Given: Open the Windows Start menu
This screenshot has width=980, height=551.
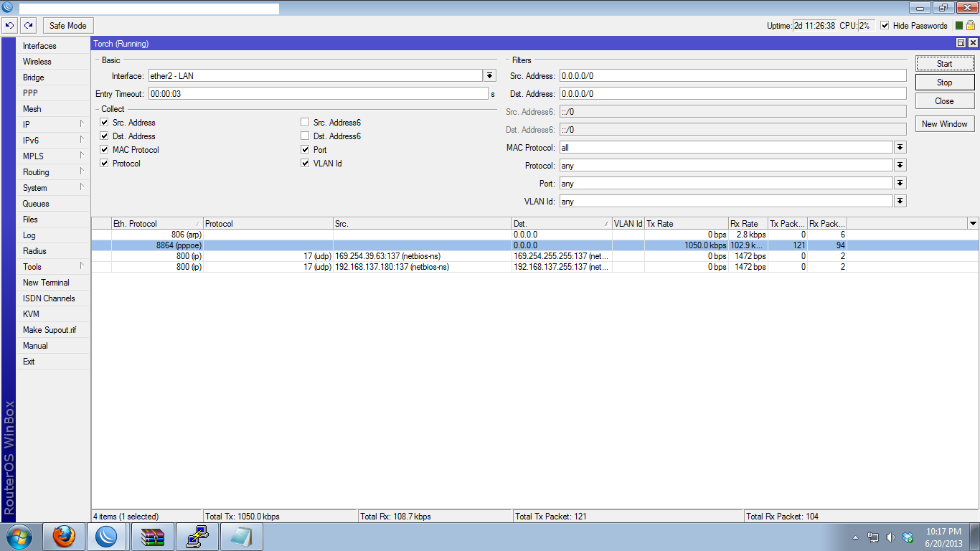Looking at the screenshot, I should pos(19,537).
